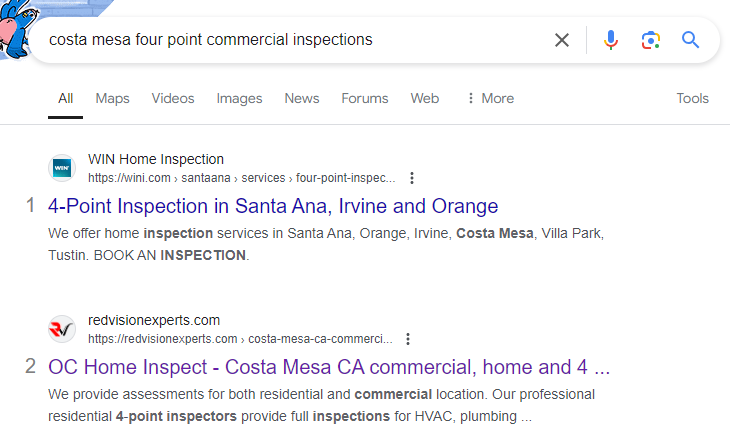Open OC Home Inspect Costa Mesa link
The width and height of the screenshot is (730, 446).
coord(329,367)
